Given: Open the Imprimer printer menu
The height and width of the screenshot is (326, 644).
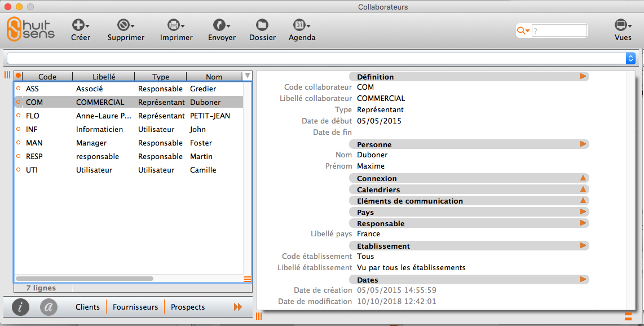Looking at the screenshot, I should click(x=177, y=25).
